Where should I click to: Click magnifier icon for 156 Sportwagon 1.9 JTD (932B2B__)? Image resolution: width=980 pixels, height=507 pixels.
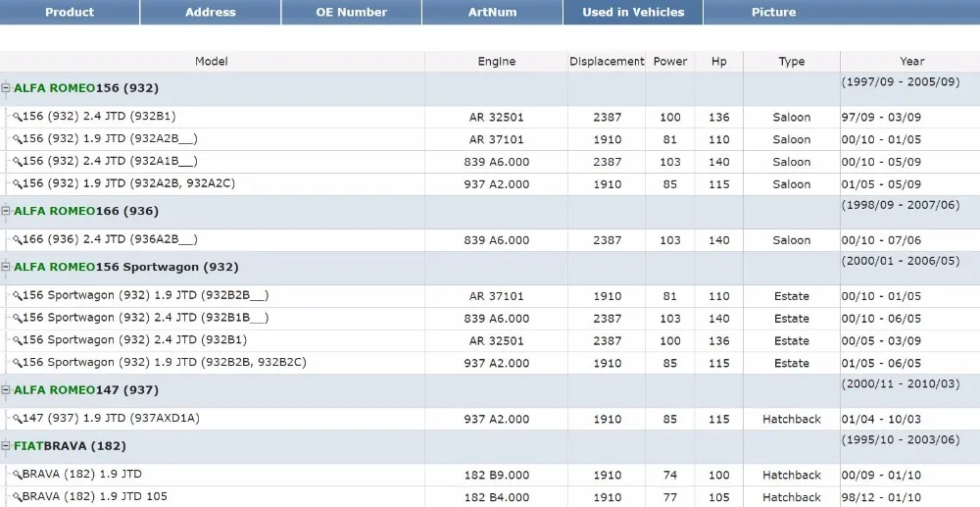[x=17, y=296]
